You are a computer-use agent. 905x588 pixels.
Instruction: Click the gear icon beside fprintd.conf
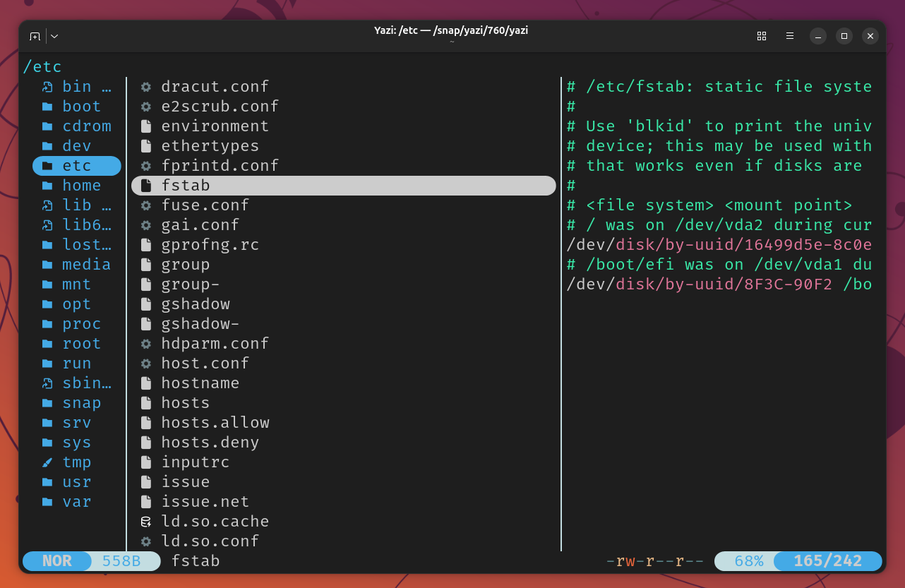[x=146, y=166]
